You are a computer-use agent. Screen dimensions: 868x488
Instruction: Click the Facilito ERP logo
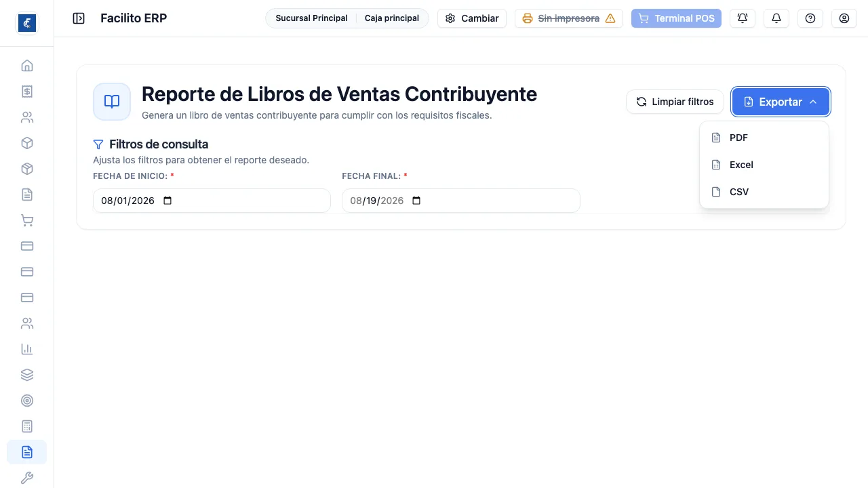tap(27, 23)
